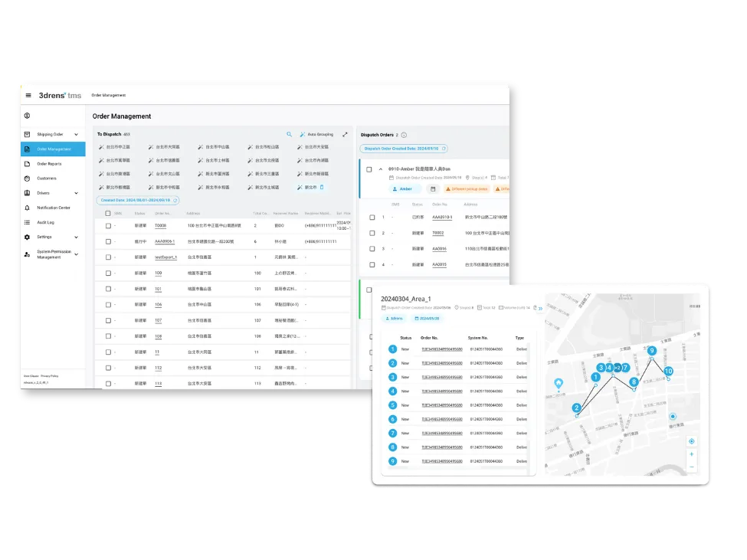Open the Dispatch Orders info icon

[404, 135]
